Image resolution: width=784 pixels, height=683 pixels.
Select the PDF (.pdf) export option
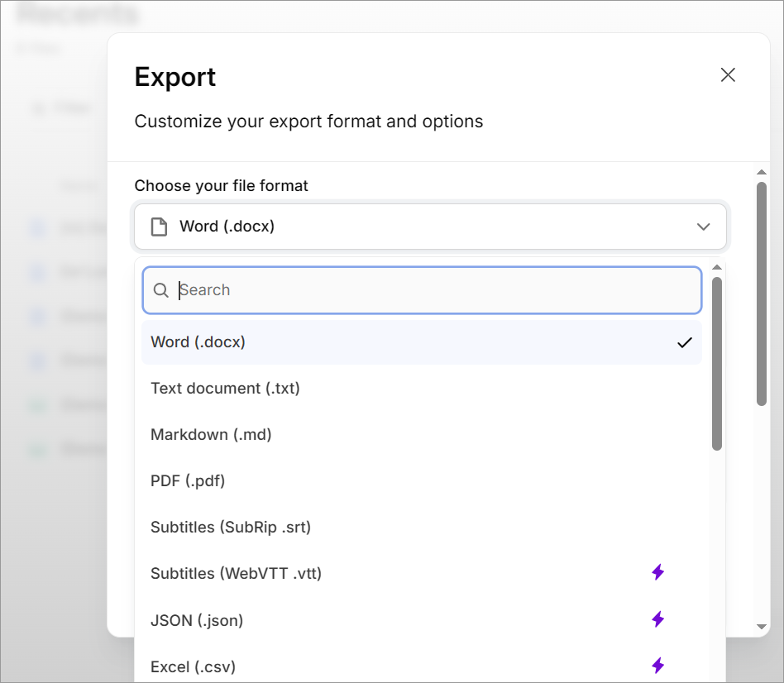pos(422,481)
